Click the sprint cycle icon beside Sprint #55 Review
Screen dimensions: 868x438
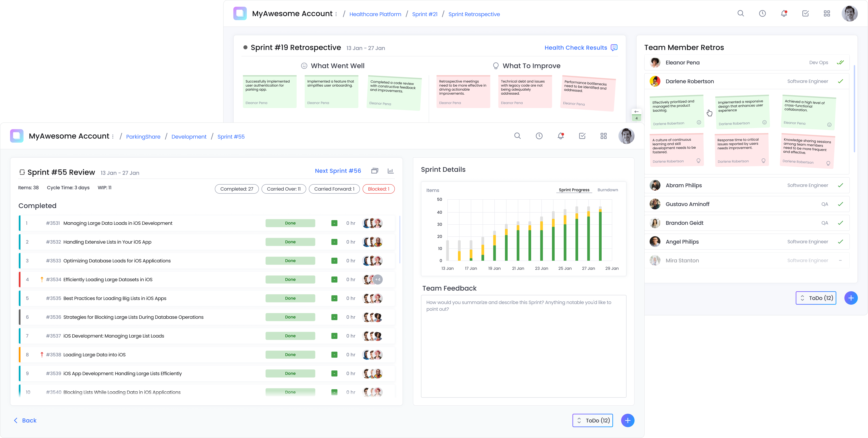point(22,172)
